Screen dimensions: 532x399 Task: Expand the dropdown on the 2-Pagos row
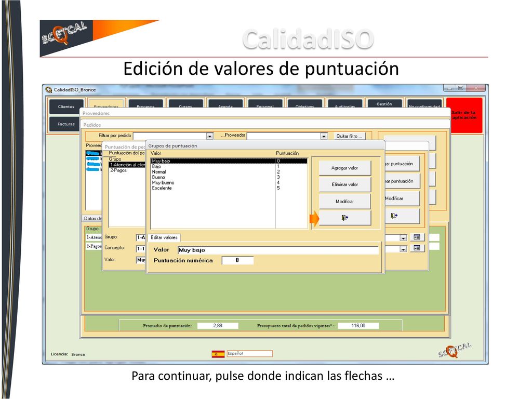[x=403, y=249]
